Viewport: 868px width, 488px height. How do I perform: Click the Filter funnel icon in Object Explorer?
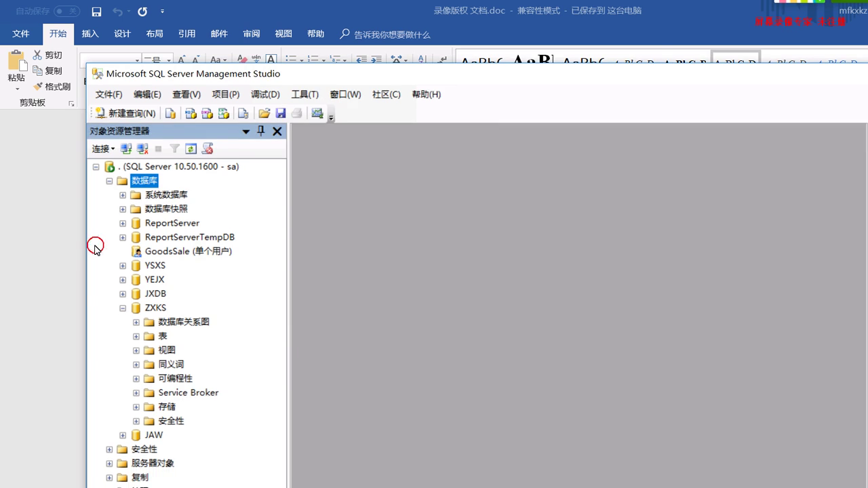[x=174, y=148]
